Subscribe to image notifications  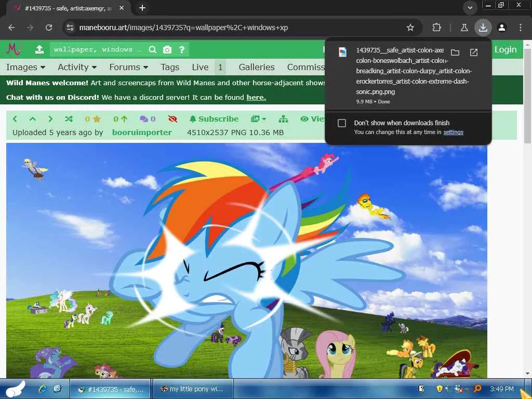(x=214, y=119)
